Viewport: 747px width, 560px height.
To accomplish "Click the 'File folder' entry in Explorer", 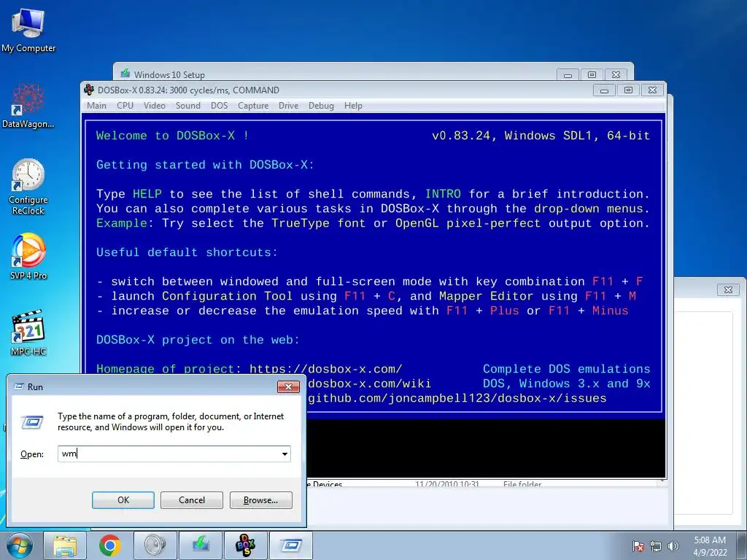I will [522, 484].
